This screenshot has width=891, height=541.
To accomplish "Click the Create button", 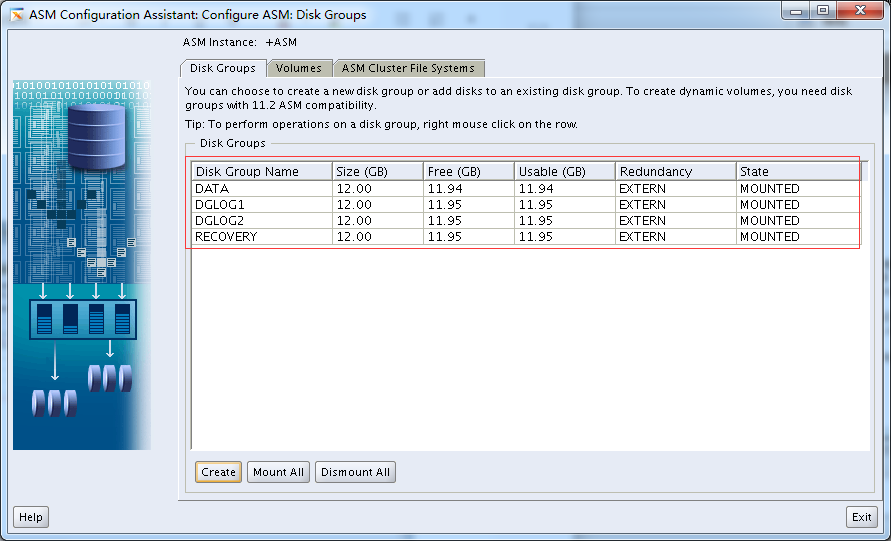I will pos(218,472).
